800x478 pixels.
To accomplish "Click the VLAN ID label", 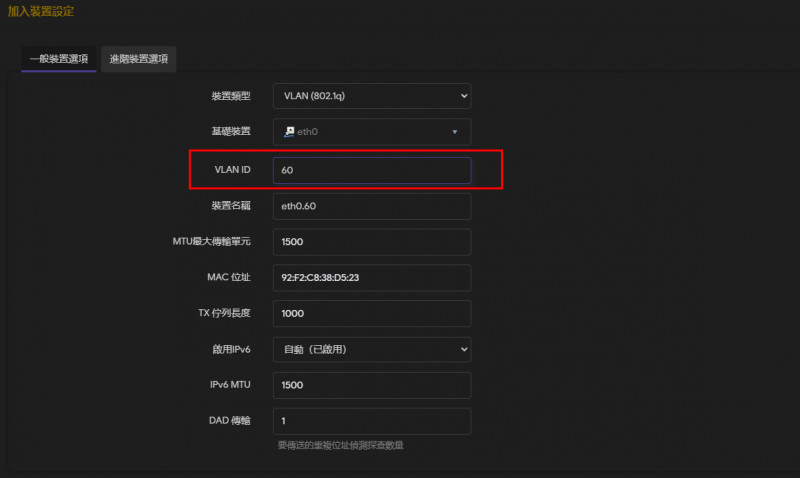I will (x=232, y=171).
